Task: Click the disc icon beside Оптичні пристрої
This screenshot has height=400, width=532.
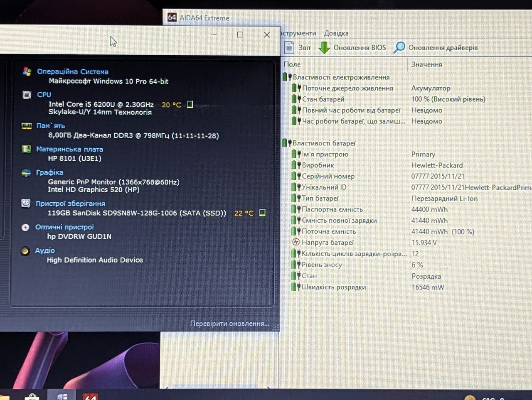Action: (25, 227)
